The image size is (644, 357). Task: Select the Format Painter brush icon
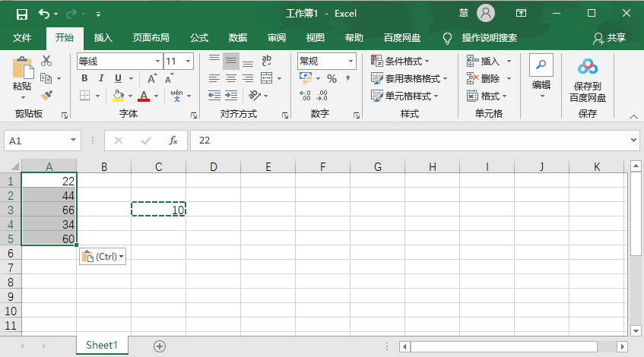pos(47,96)
